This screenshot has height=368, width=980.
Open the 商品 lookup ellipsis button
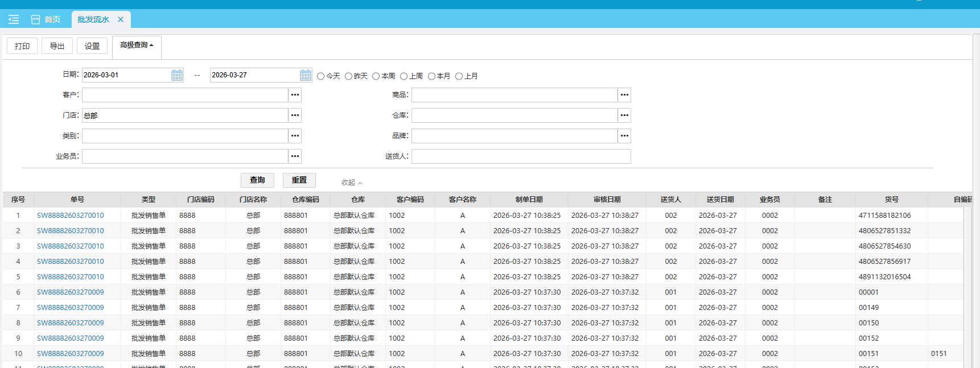coord(624,95)
